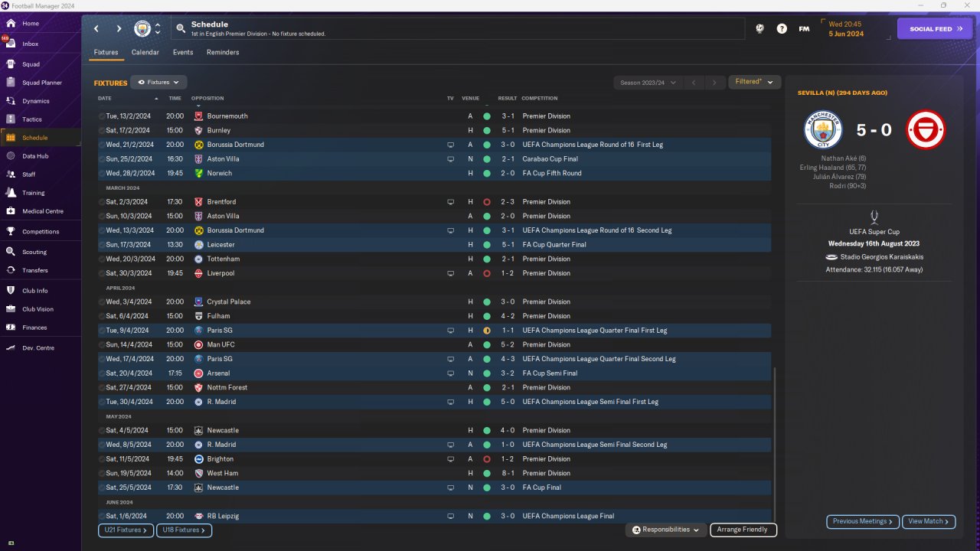The width and height of the screenshot is (980, 551).
Task: Click the red result dot for Liverpool
Action: [x=486, y=273]
